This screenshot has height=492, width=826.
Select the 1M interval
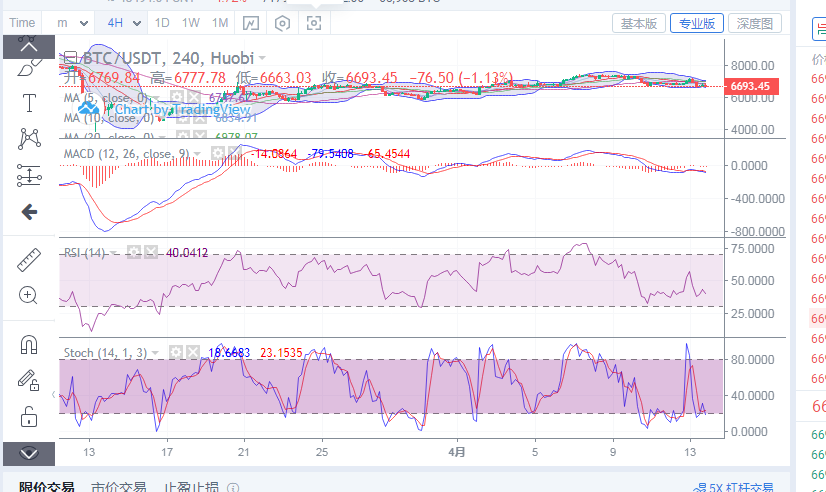click(x=220, y=23)
